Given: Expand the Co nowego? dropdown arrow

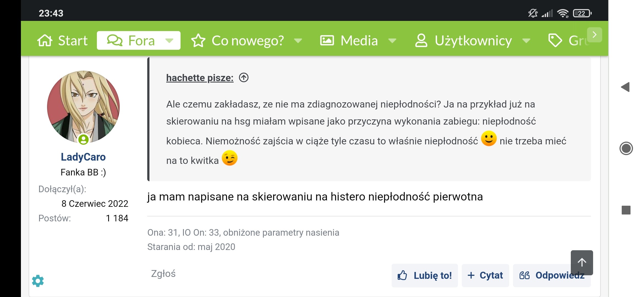Looking at the screenshot, I should 298,41.
